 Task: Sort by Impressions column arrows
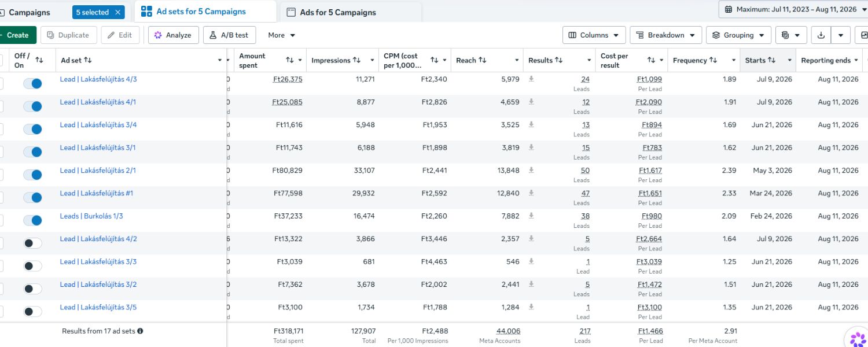[357, 60]
